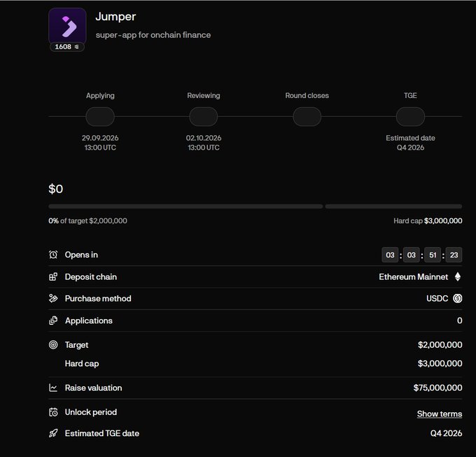476x457 pixels.
Task: Click the 'Estimated date Q4 2026' timeline text
Action: [x=410, y=143]
